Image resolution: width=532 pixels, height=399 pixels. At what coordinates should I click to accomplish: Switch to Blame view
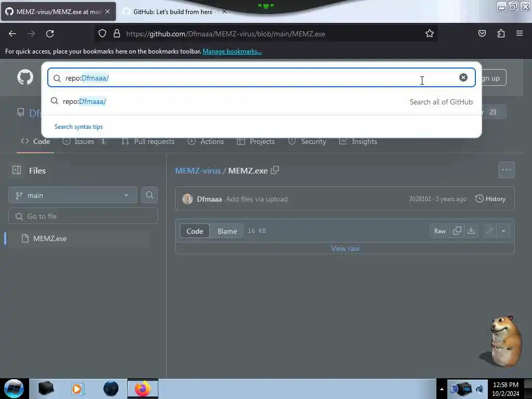pos(227,231)
